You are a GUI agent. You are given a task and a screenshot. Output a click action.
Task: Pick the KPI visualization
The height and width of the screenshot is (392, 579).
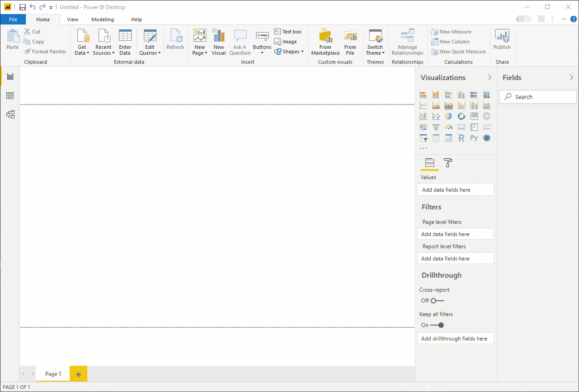[487, 127]
